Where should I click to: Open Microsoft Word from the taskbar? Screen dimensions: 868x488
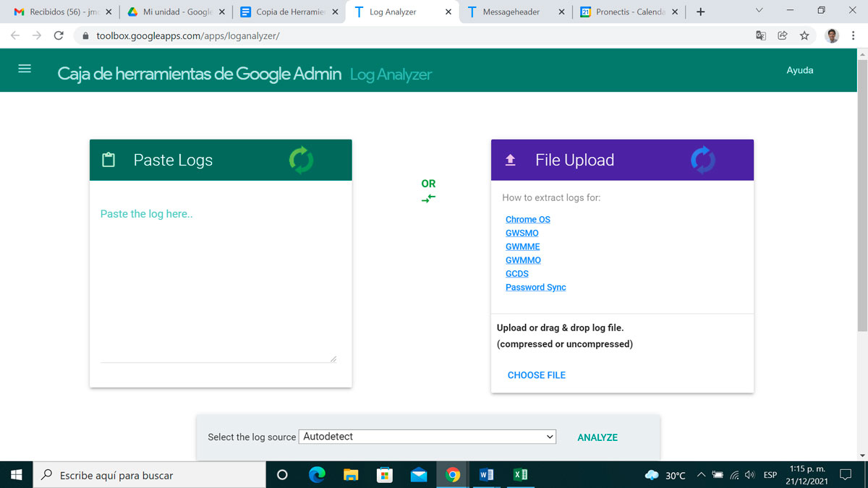[486, 475]
